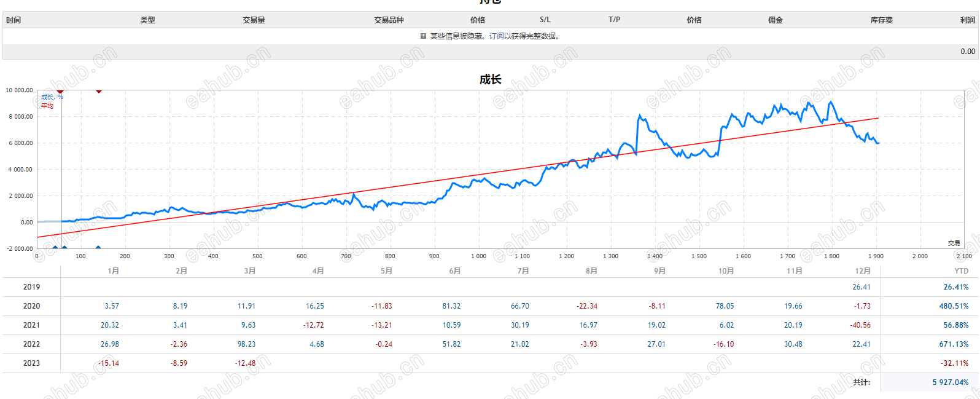Click the 12月 month column header
Screen dimensions: 980x399
coord(863,271)
